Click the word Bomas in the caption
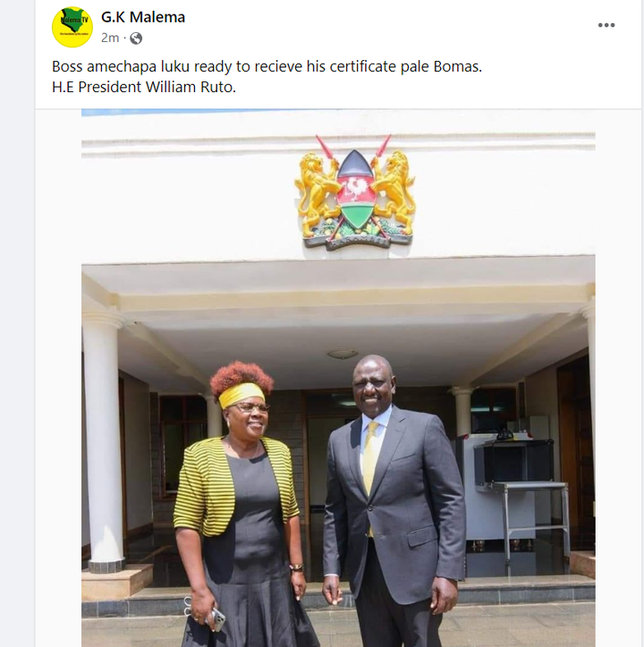 (x=458, y=66)
